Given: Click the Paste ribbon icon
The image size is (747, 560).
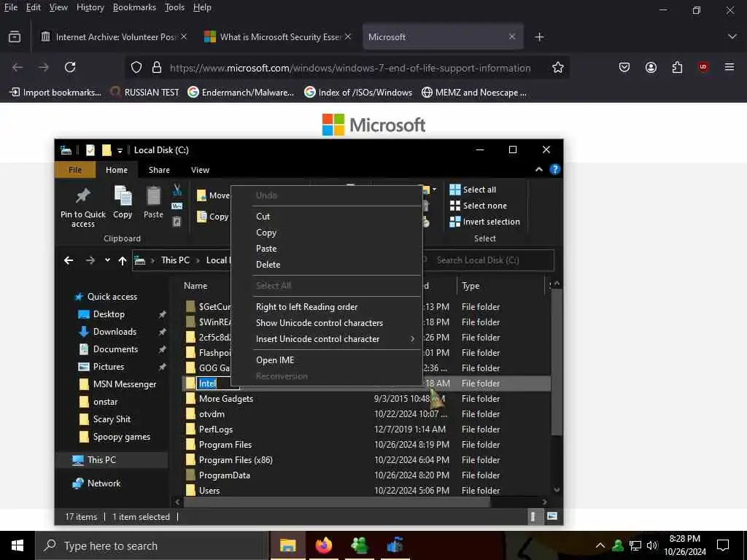Looking at the screenshot, I should 153,195.
